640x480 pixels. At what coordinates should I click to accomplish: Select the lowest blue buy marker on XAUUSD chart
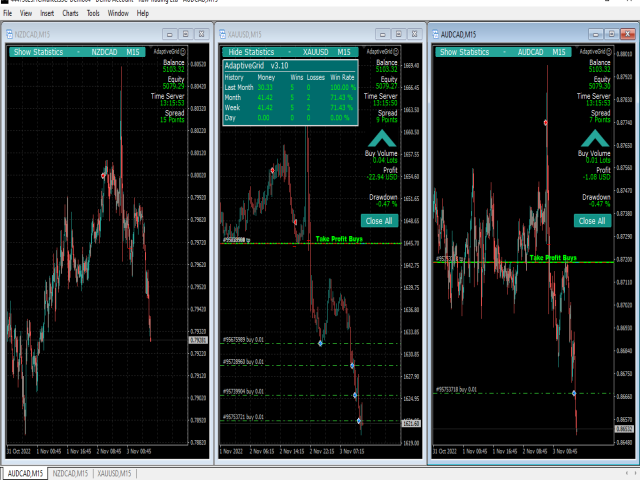point(359,421)
